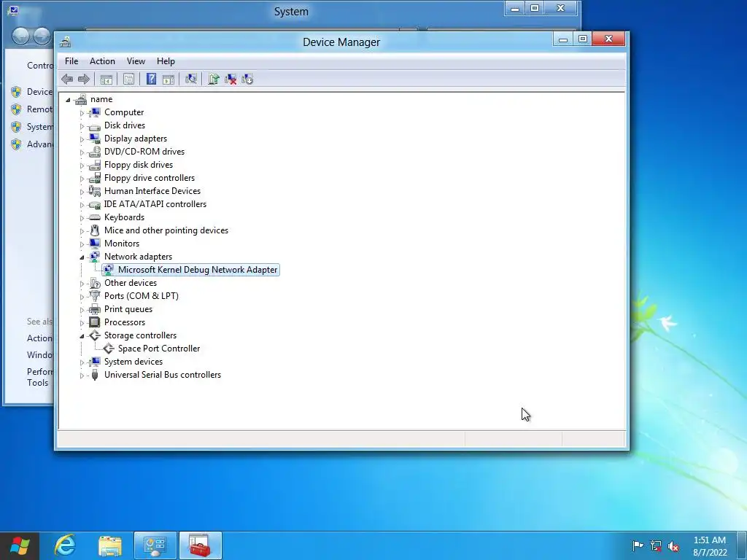Open the Action menu

point(102,61)
